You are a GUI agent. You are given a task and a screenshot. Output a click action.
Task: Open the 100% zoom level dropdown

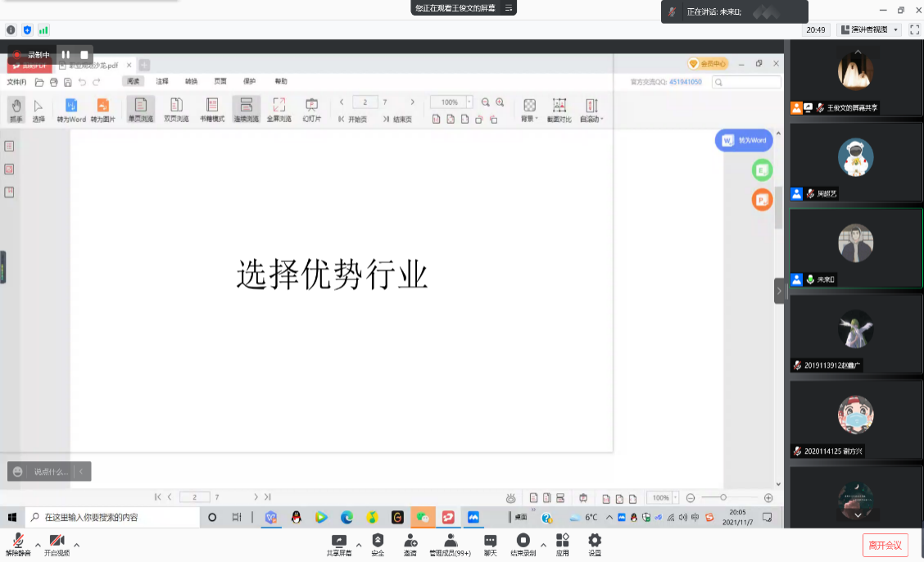click(469, 102)
